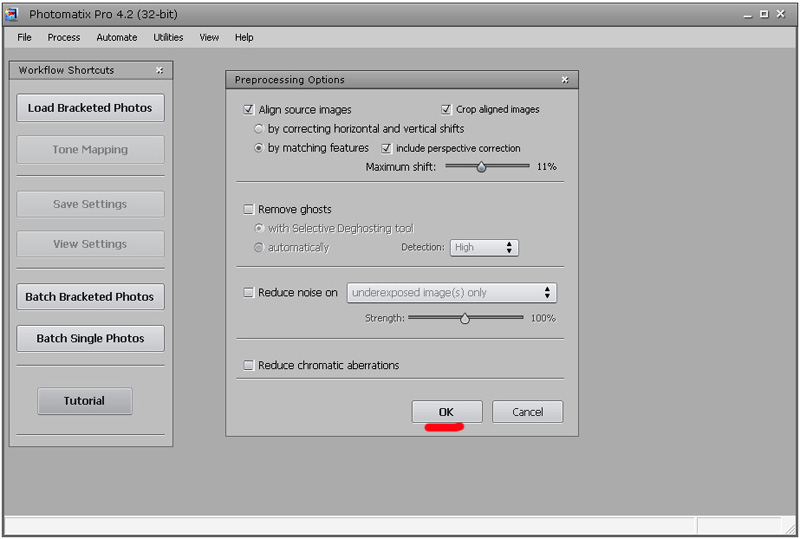This screenshot has height=539, width=800.
Task: Minimize the Photomatix Pro window
Action: (x=748, y=15)
